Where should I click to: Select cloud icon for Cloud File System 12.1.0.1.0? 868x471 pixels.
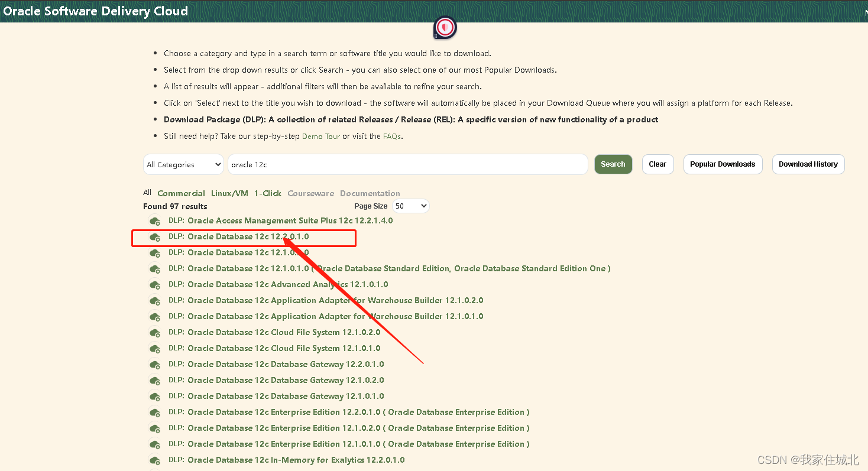click(155, 349)
